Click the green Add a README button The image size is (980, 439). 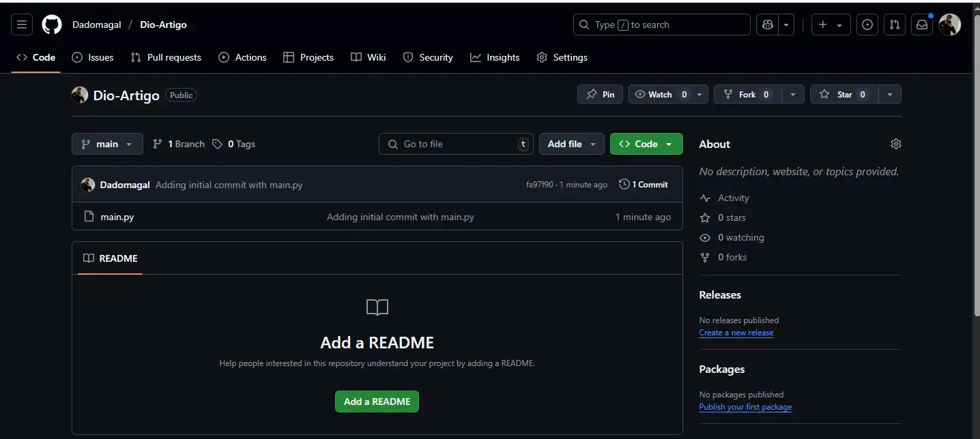377,402
